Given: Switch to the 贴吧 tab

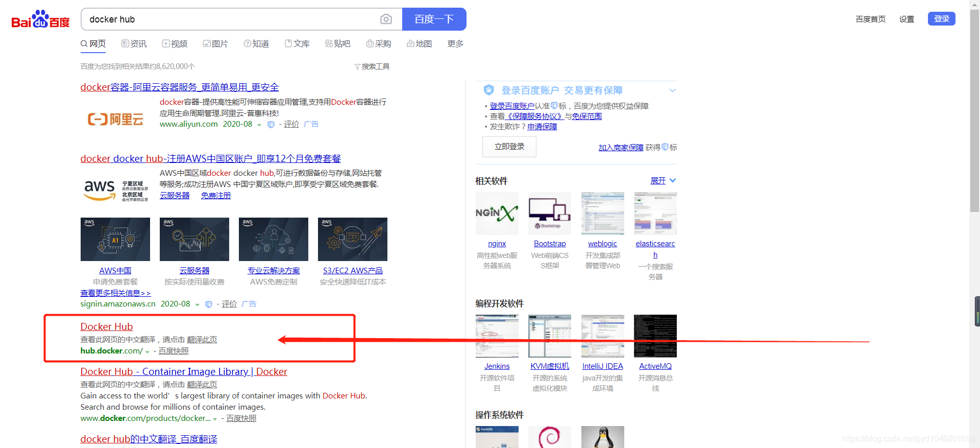Looking at the screenshot, I should coord(338,44).
